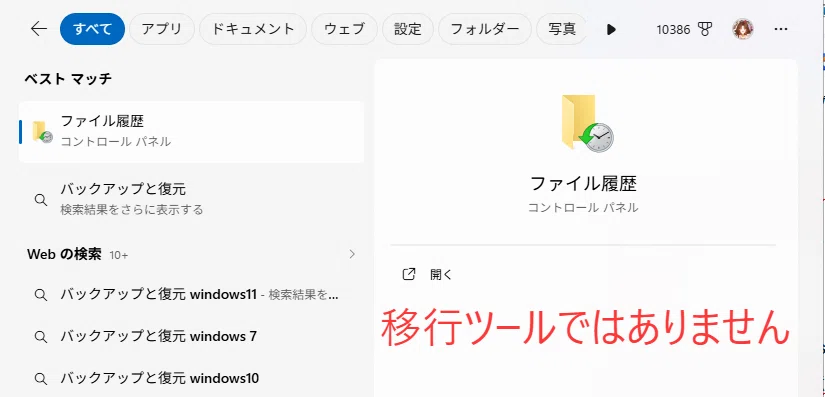
Task: Click search icon beside 検索結果をさらに表示する
Action: (x=41, y=200)
